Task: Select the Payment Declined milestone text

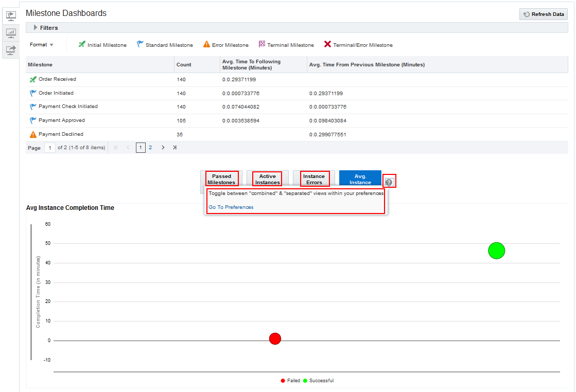Action: (x=61, y=134)
